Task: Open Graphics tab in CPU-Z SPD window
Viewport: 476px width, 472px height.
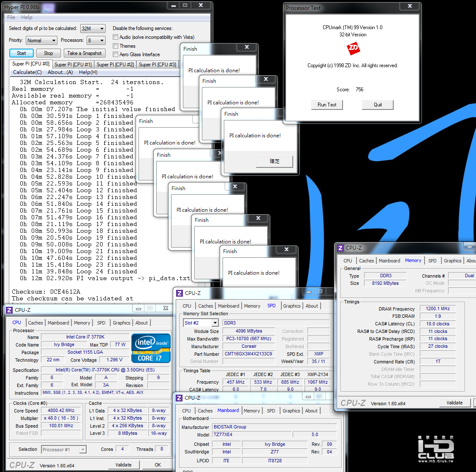Action: click(292, 306)
